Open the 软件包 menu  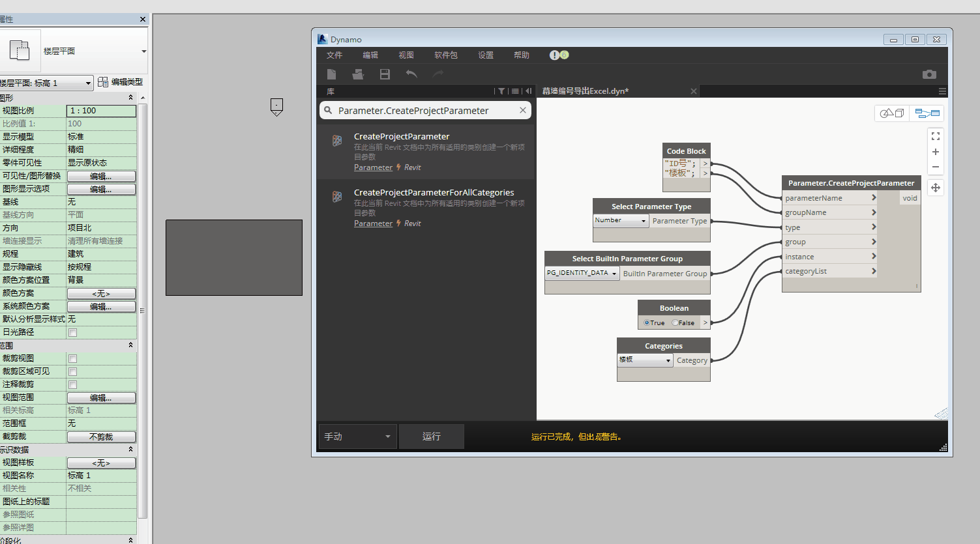(446, 55)
